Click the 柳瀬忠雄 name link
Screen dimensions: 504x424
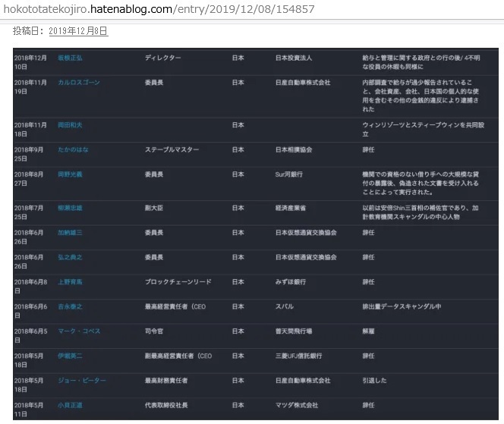click(x=70, y=208)
